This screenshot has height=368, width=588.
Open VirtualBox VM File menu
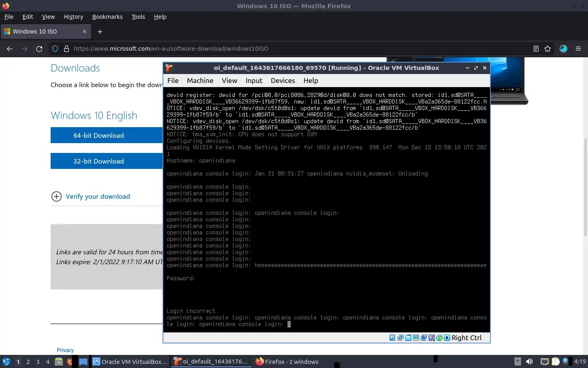pyautogui.click(x=173, y=81)
